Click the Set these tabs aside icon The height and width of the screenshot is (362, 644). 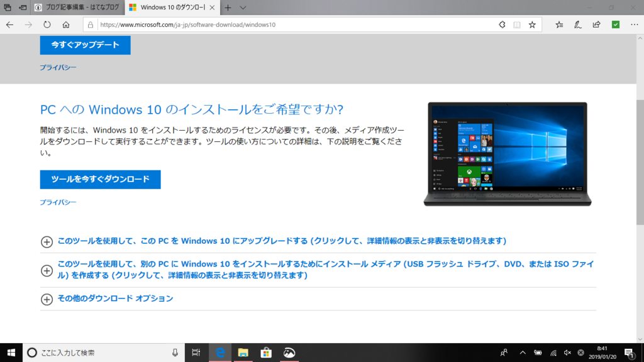click(x=23, y=8)
